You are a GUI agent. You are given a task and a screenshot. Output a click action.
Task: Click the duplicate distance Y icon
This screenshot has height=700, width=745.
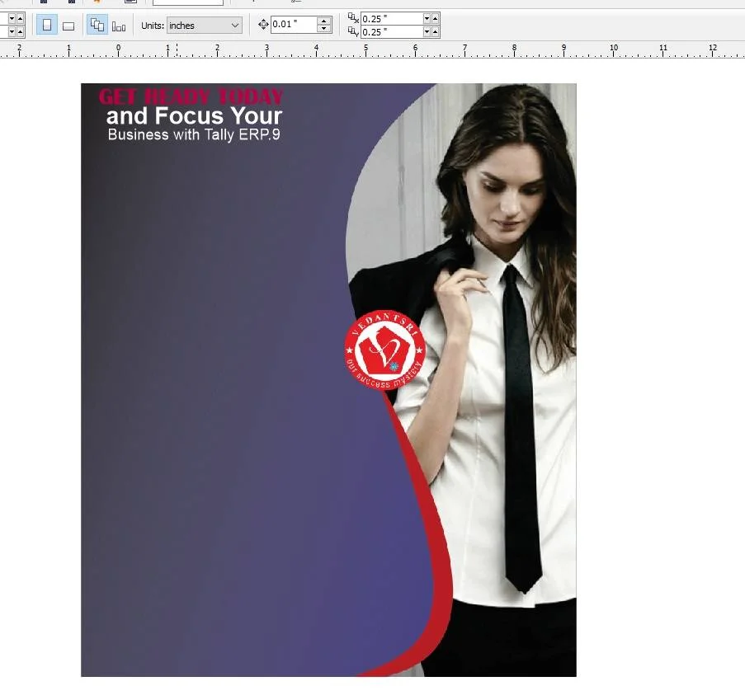tap(353, 32)
